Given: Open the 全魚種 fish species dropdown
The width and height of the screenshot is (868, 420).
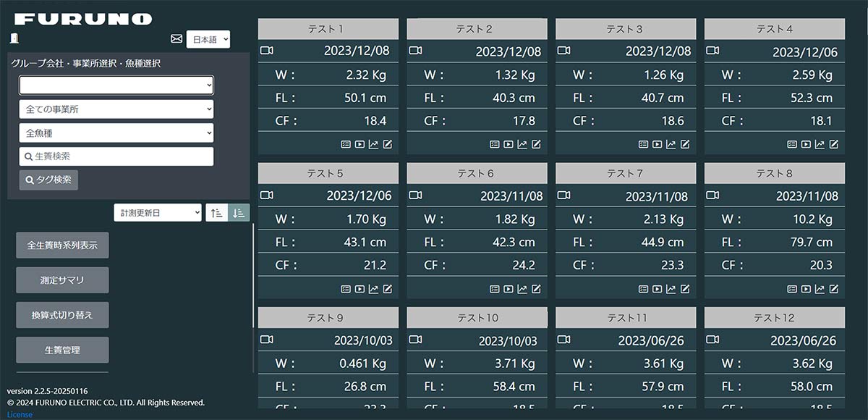Looking at the screenshot, I should [x=116, y=133].
